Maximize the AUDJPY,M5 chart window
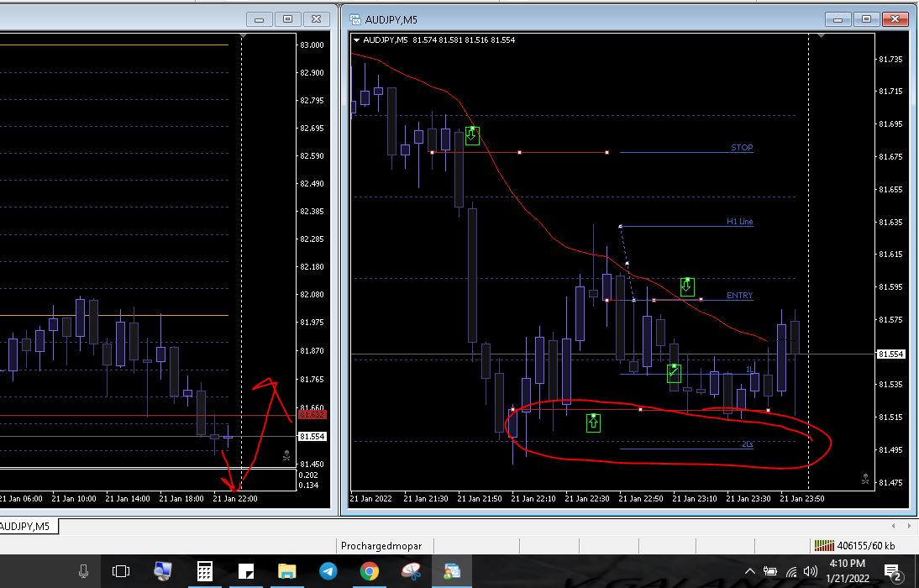This screenshot has height=588, width=919. (x=866, y=19)
